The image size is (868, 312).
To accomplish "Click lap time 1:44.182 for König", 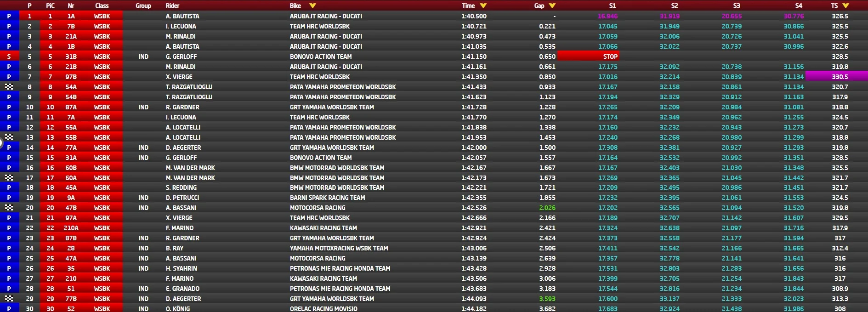I will [x=474, y=309].
